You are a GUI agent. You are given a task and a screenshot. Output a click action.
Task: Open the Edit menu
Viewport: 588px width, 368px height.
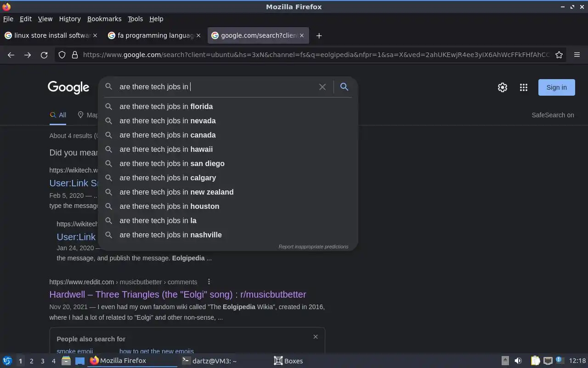26,19
